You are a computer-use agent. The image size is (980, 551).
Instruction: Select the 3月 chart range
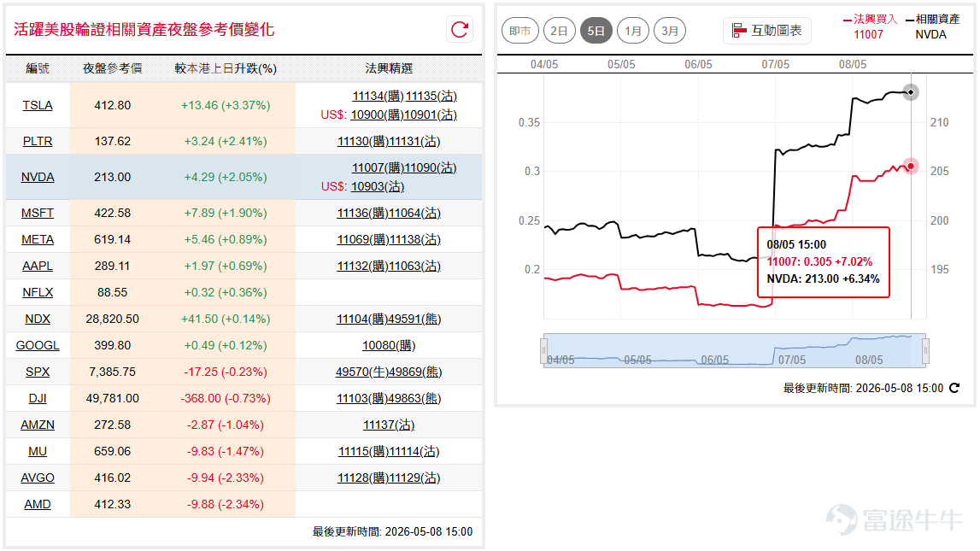click(669, 31)
